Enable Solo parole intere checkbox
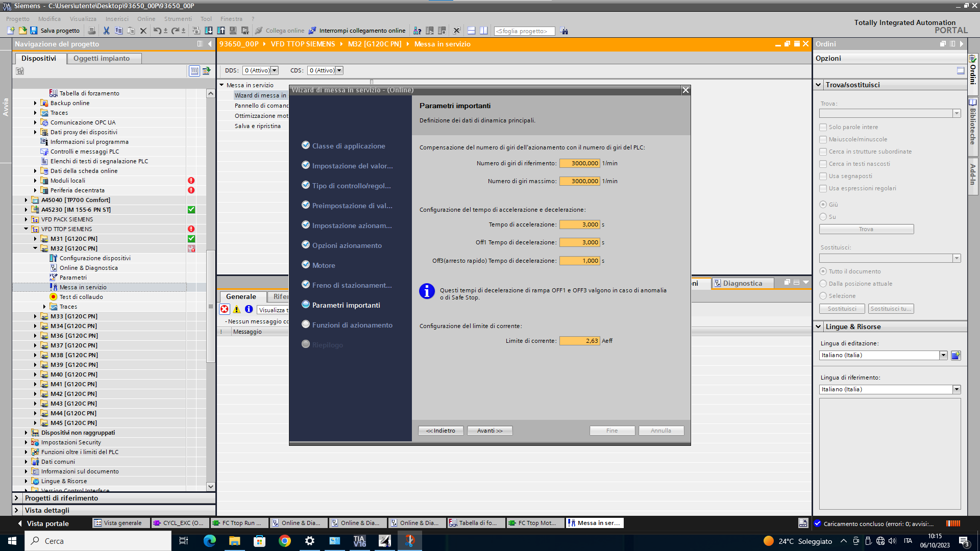Screen dimensions: 980x551 pyautogui.click(x=823, y=127)
